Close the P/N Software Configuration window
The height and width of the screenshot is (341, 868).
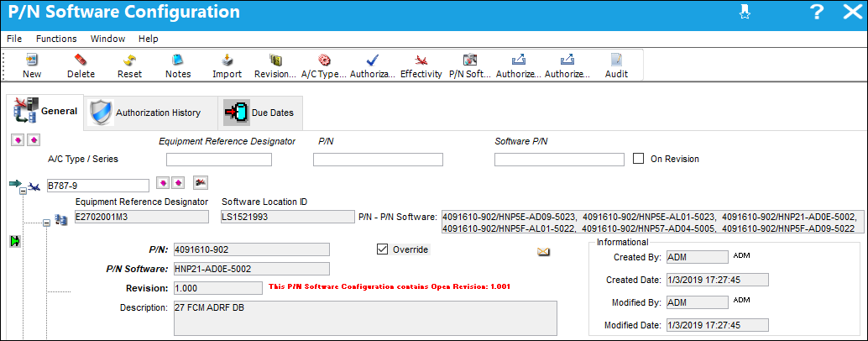click(852, 12)
